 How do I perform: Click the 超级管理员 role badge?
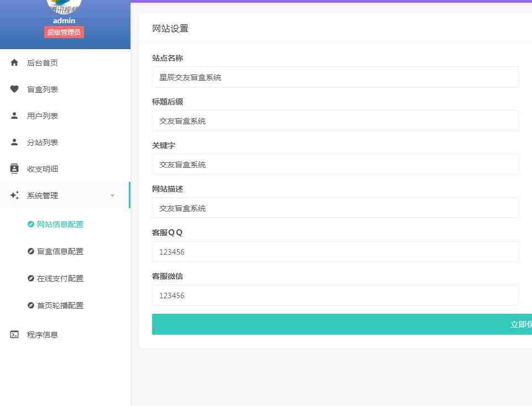pyautogui.click(x=64, y=31)
